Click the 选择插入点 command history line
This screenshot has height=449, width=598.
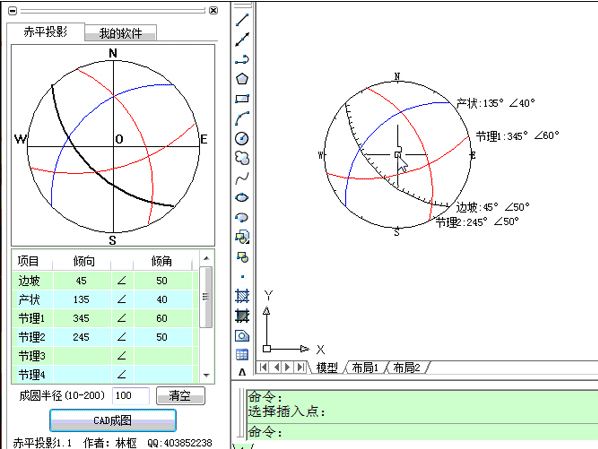tap(286, 412)
